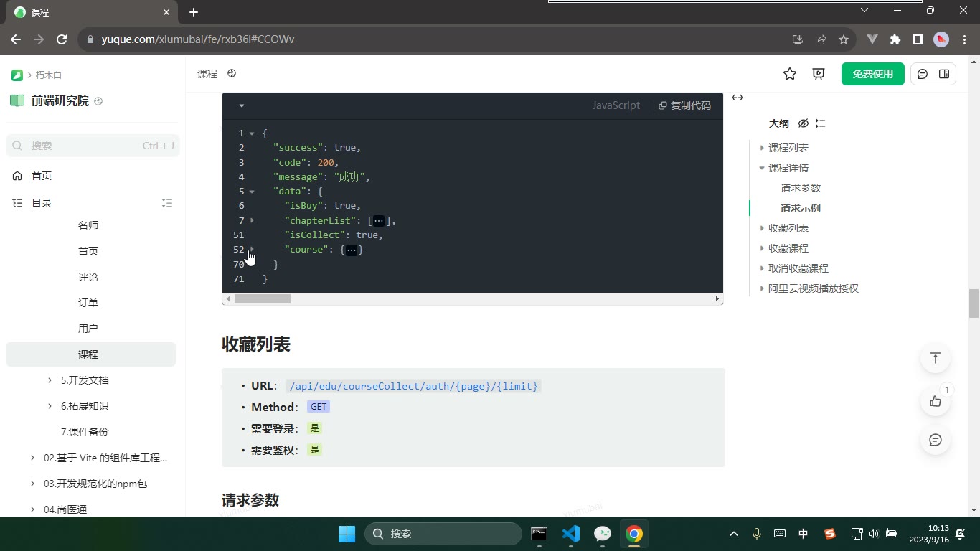Collapse the "data" object on line 5

pos(252,192)
